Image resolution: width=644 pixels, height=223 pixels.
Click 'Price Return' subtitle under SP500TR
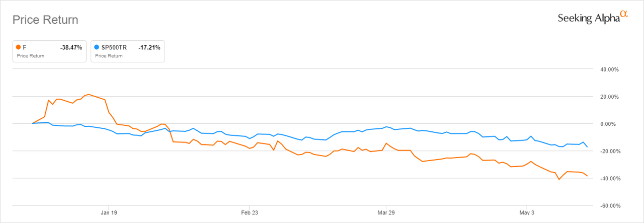[x=108, y=56]
